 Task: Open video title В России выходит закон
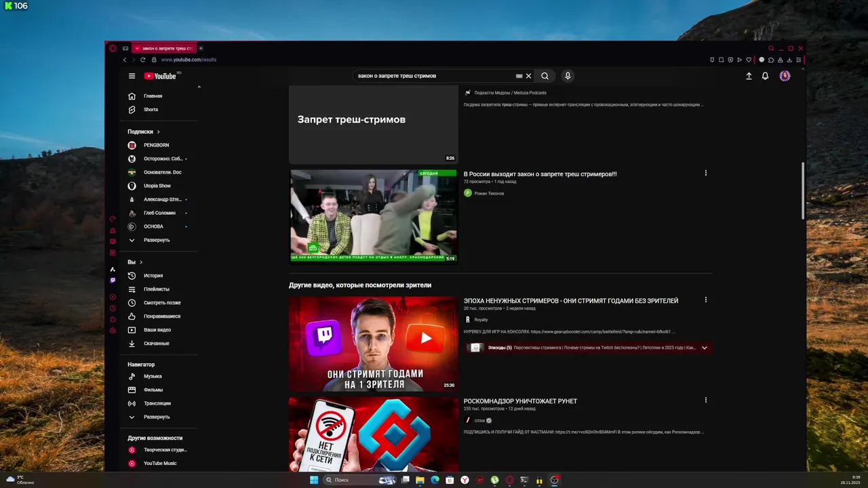tap(540, 174)
